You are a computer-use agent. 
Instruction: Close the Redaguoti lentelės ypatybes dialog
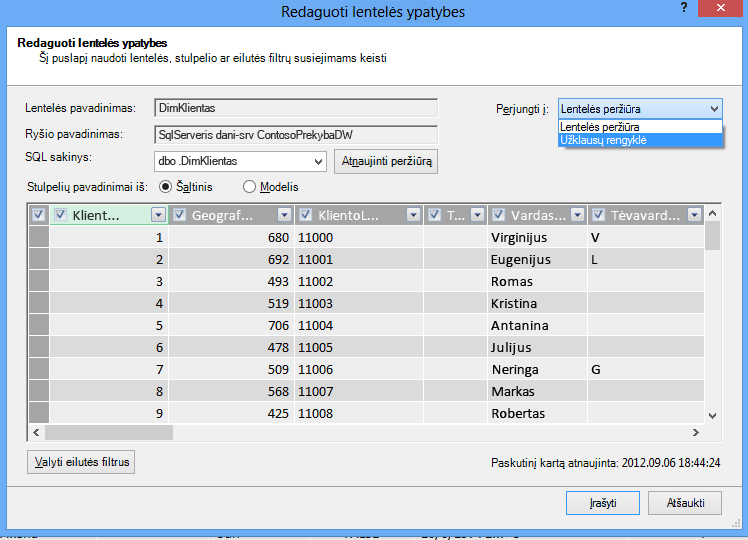pyautogui.click(x=720, y=8)
